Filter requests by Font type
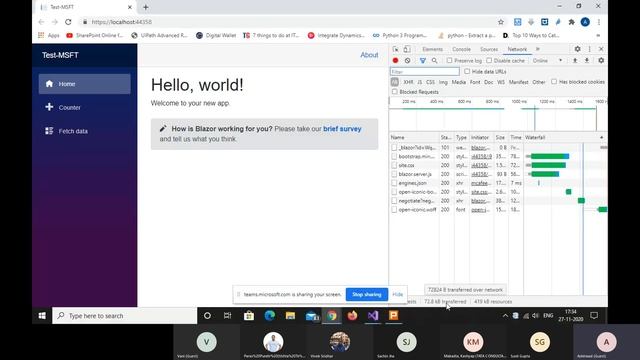The width and height of the screenshot is (640, 360). pos(475,82)
